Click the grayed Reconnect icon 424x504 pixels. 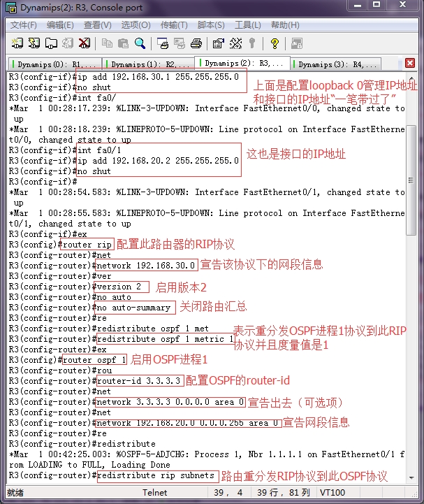(68, 43)
